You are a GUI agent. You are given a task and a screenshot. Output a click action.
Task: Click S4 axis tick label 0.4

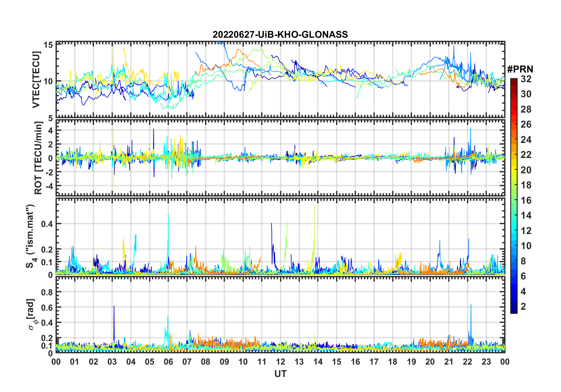coord(47,224)
